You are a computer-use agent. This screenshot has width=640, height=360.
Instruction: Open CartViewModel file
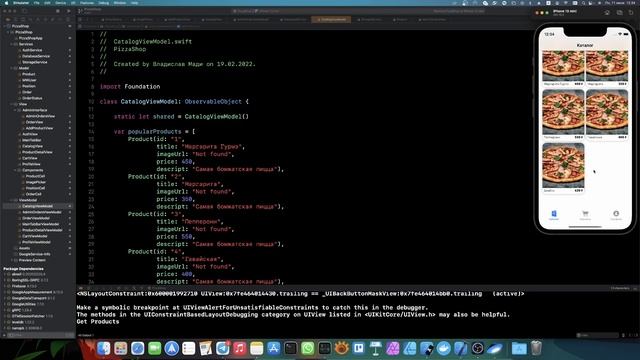click(x=35, y=236)
